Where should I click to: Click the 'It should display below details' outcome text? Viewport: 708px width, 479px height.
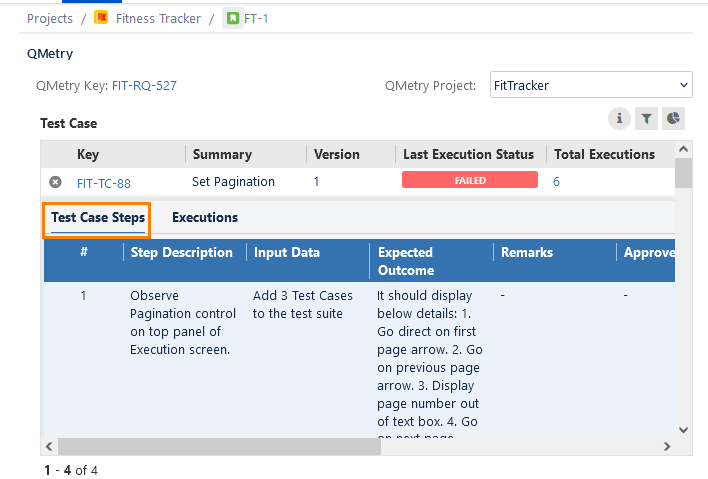430,363
